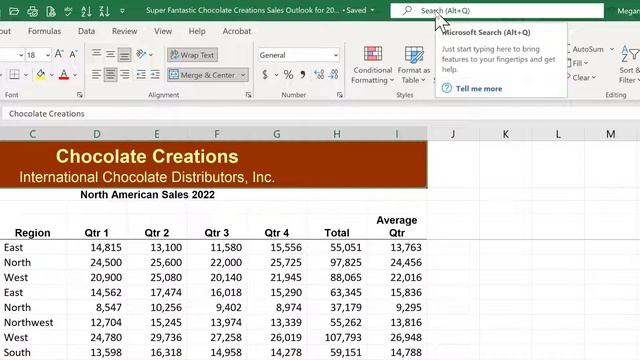Apply Percent Style format

(x=288, y=75)
